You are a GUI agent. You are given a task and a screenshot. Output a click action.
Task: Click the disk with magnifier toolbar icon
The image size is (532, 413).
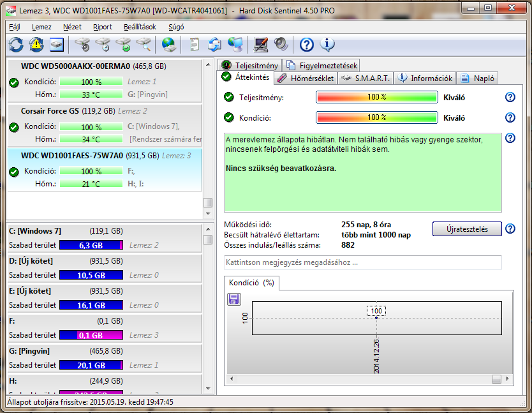pyautogui.click(x=144, y=45)
